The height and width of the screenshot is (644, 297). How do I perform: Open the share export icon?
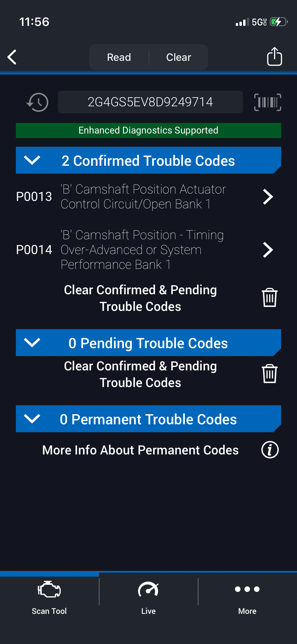[x=274, y=57]
